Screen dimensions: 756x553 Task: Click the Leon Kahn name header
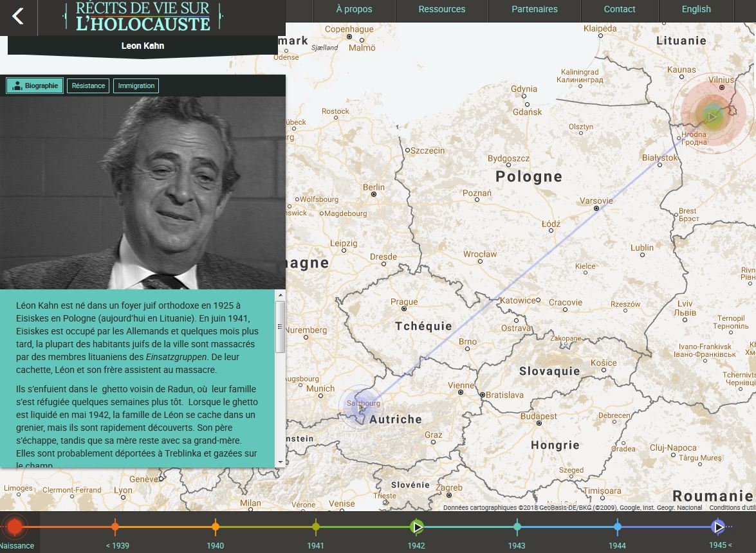pos(143,46)
